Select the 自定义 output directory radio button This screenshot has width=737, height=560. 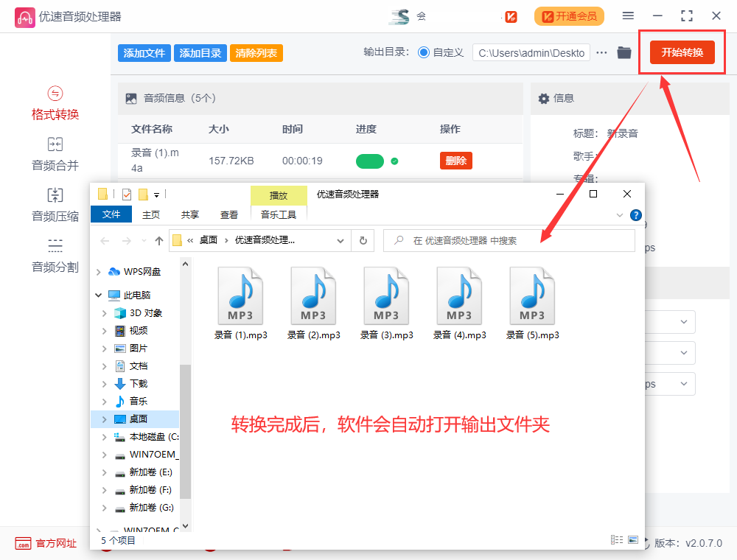(x=424, y=52)
